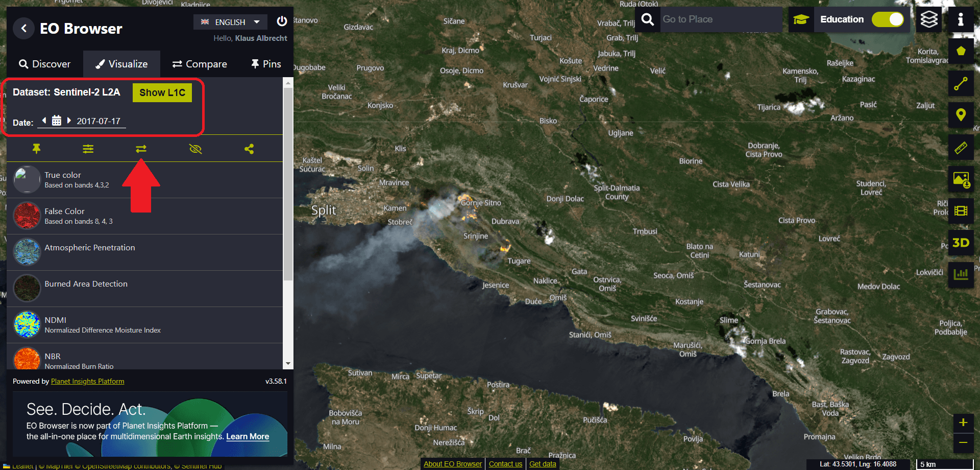Switch to the Discover tab
Viewport: 980px width, 470px height.
(x=45, y=64)
